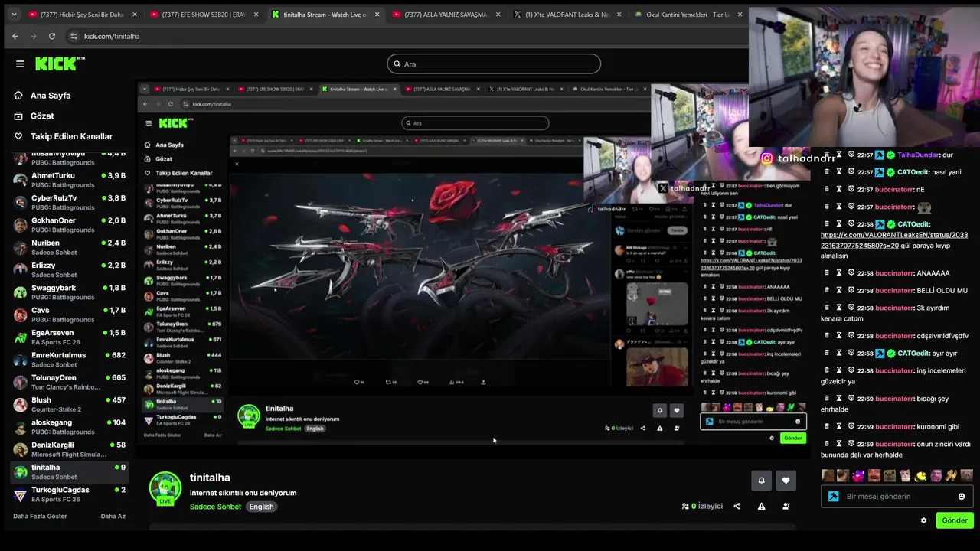Image resolution: width=980 pixels, height=551 pixels.
Task: Click the English language tag
Action: point(261,507)
